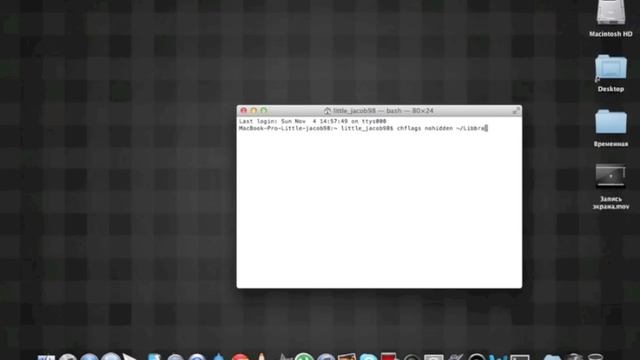Click the 'Last login: Sun Nov 4' line

(x=313, y=121)
